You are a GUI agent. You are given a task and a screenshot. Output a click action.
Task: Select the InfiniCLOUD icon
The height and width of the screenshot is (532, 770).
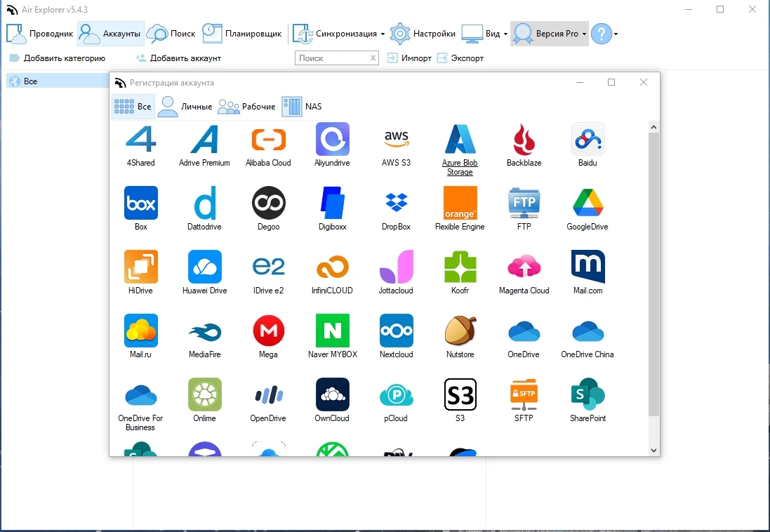(333, 267)
